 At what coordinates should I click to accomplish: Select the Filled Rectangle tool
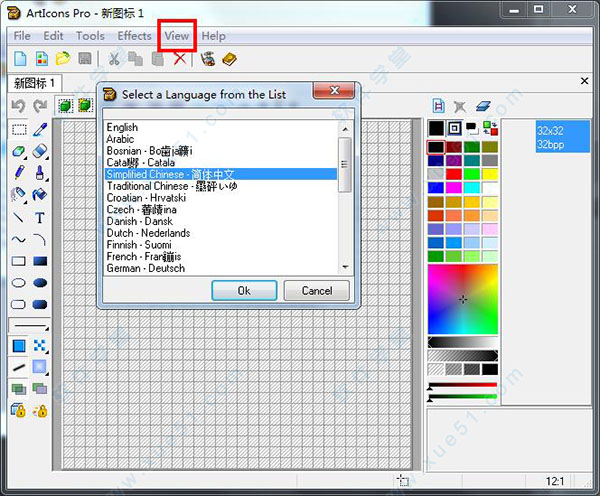coord(40,261)
